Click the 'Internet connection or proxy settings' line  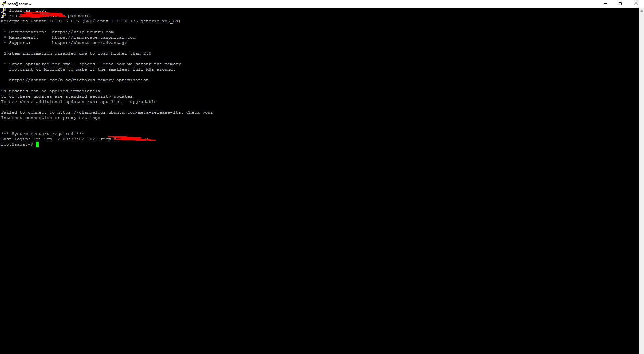click(x=51, y=118)
